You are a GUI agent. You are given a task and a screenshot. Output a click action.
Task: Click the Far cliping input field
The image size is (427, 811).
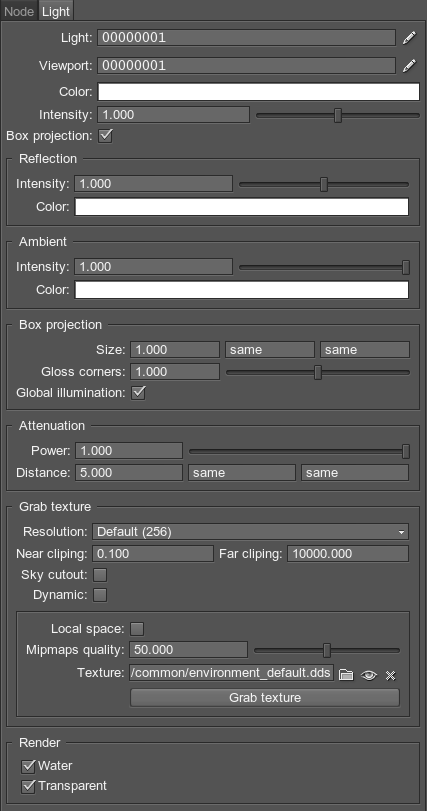click(x=348, y=553)
